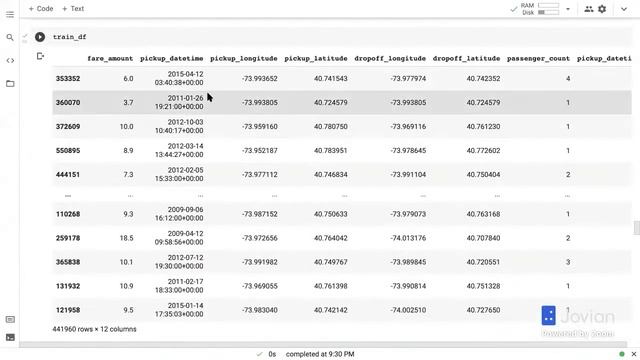Select row index 110268
Screen dimensions: 640x360
pos(68,214)
